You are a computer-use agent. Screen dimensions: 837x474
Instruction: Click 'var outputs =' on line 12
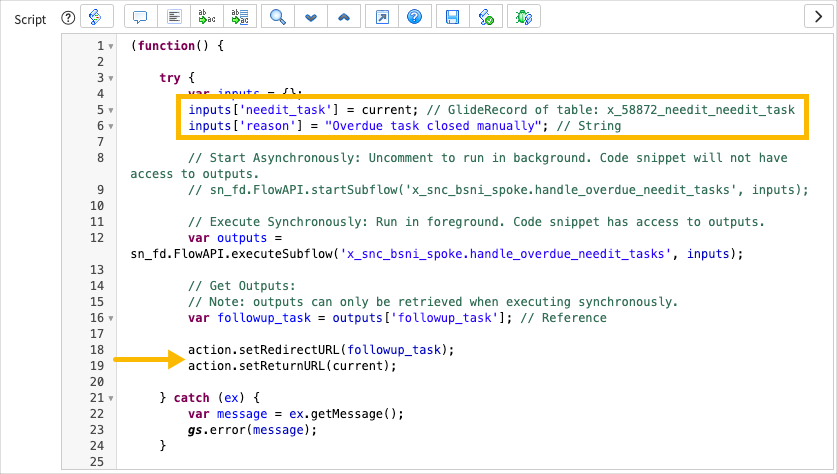[x=235, y=238]
